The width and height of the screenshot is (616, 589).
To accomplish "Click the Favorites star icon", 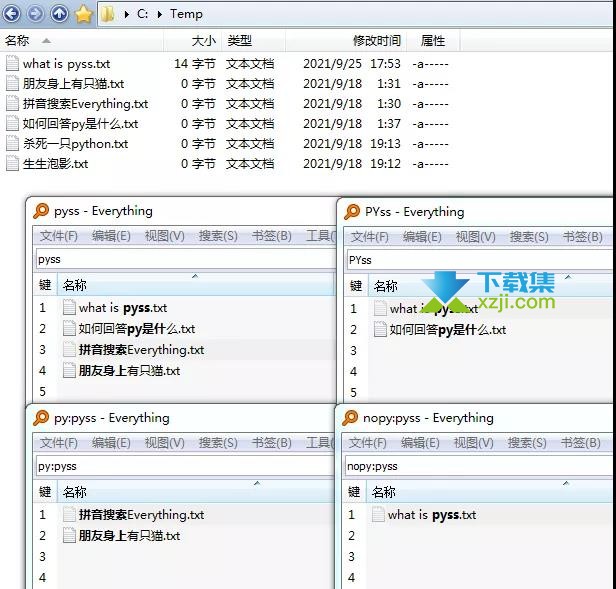I will pos(83,14).
